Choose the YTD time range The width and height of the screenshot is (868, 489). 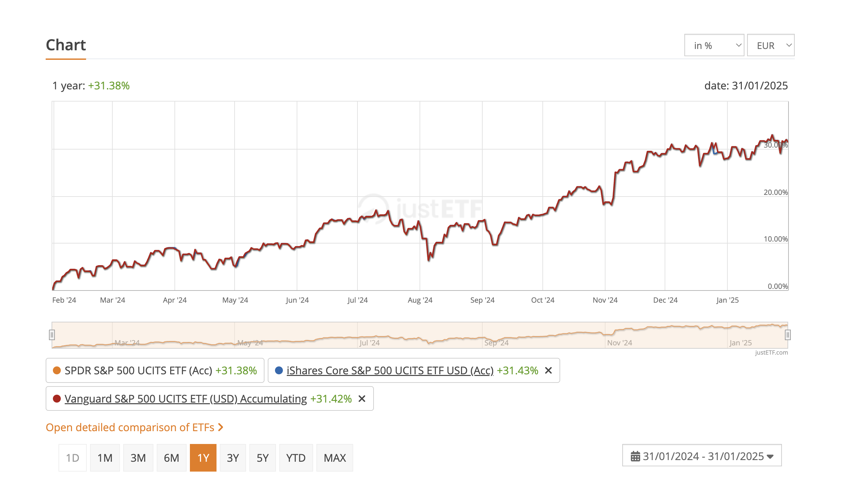[295, 458]
